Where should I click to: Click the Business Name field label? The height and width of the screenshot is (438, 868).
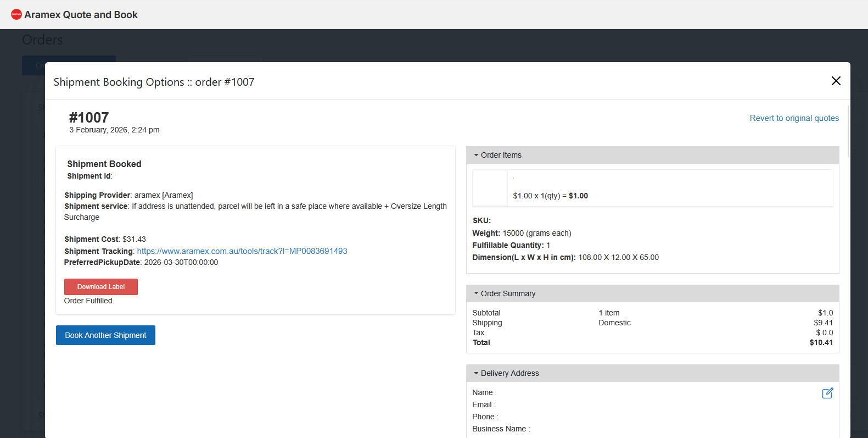pyautogui.click(x=501, y=429)
